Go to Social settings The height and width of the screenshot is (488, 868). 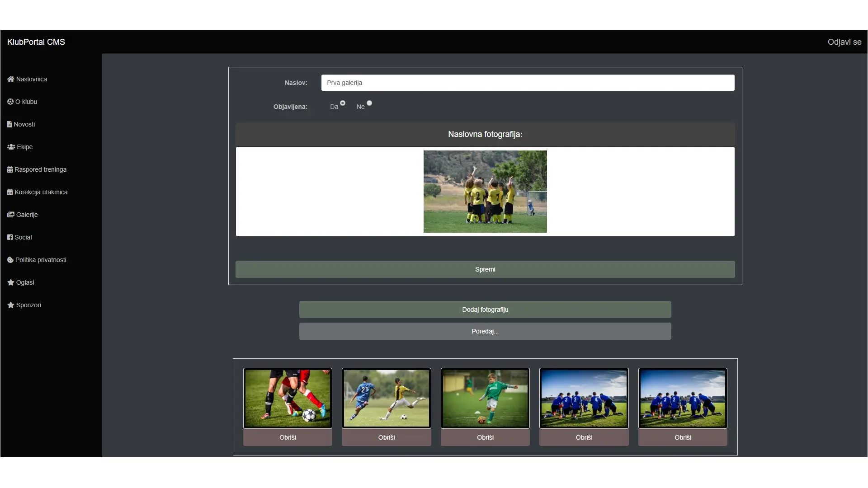point(20,237)
